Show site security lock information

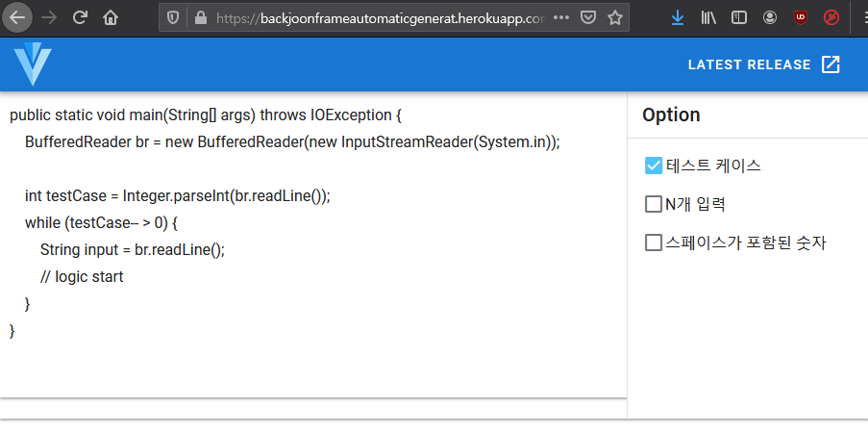click(200, 17)
